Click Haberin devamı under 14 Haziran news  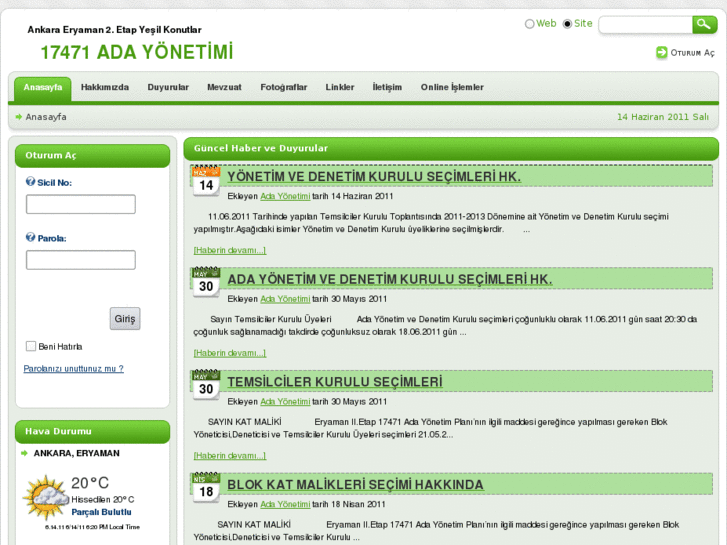[230, 250]
